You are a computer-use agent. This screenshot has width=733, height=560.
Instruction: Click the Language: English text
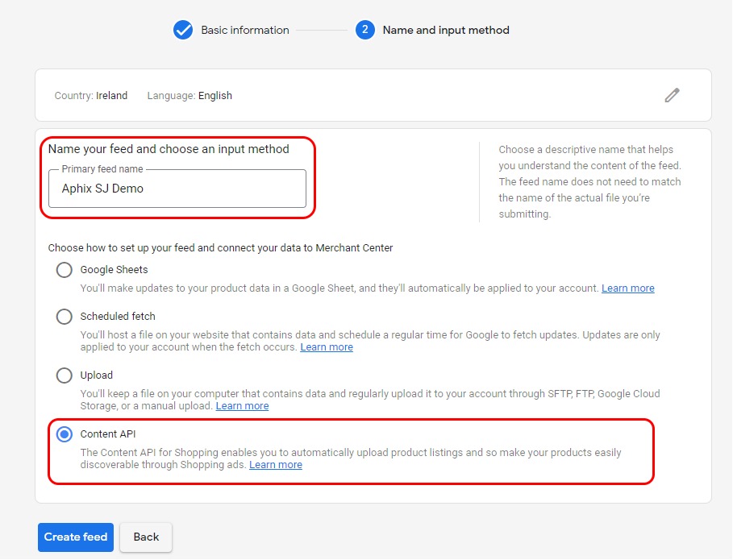(189, 95)
